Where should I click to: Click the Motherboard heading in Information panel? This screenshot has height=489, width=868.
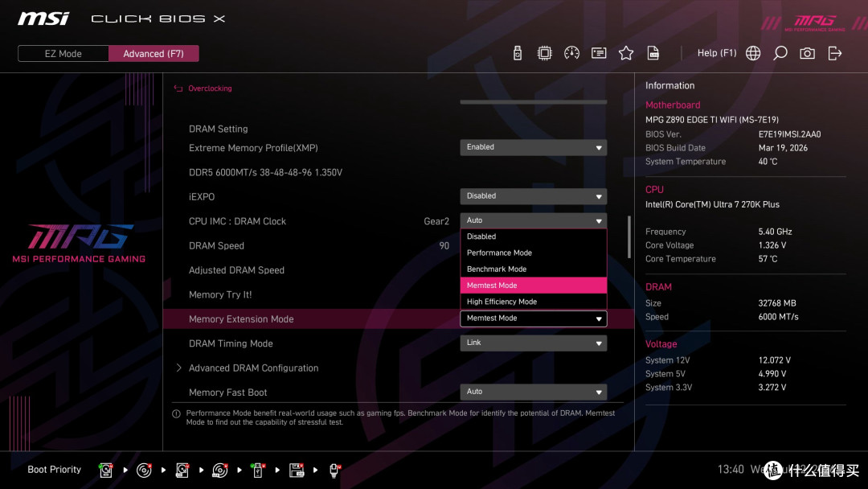pos(673,105)
